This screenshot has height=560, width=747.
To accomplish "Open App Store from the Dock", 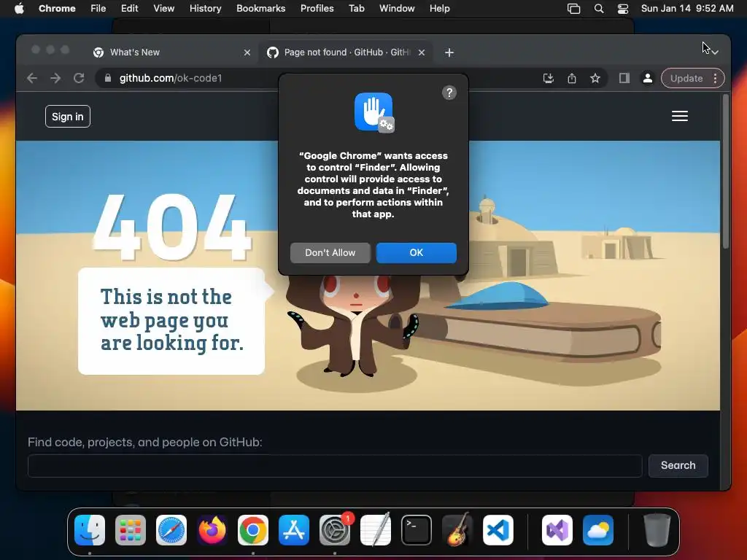I will [293, 530].
